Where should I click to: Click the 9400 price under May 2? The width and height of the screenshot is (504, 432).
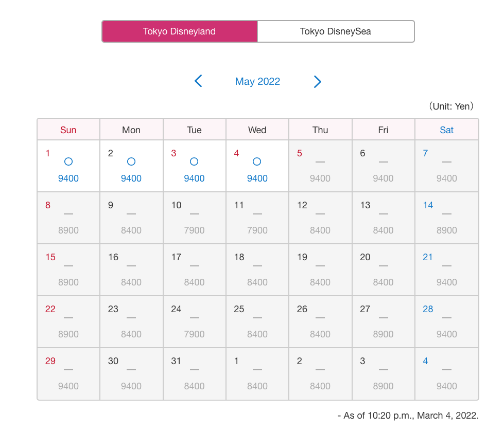pyautogui.click(x=131, y=178)
